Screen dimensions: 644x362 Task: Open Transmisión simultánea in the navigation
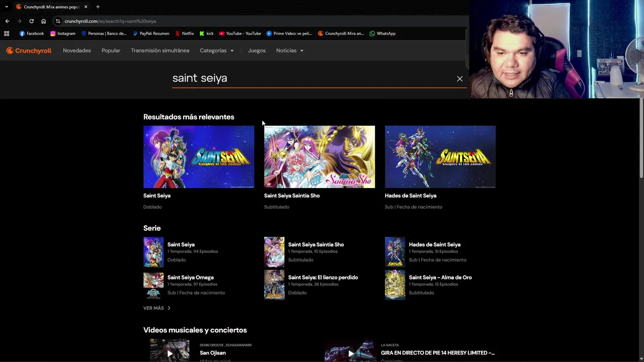click(160, 50)
